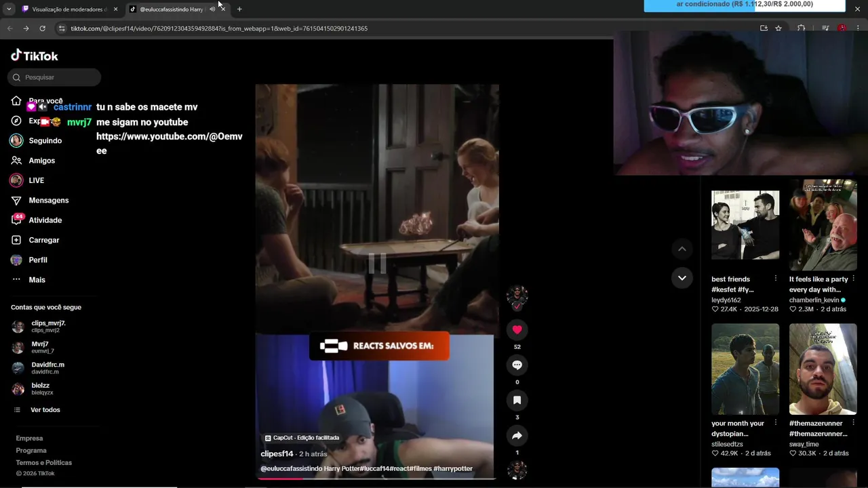Image resolution: width=868 pixels, height=488 pixels.
Task: Expand the tab search dropdown arrow
Action: point(9,9)
